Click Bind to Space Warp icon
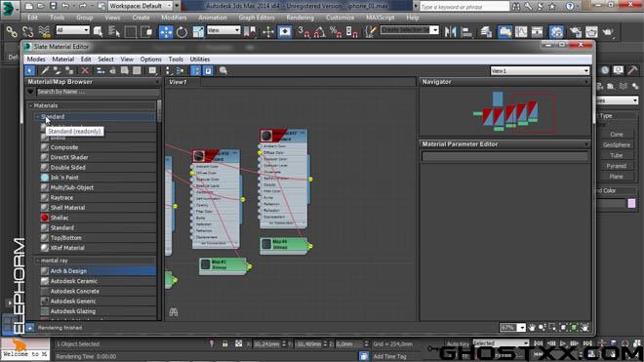Image resolution: width=644 pixels, height=362 pixels. [x=44, y=31]
